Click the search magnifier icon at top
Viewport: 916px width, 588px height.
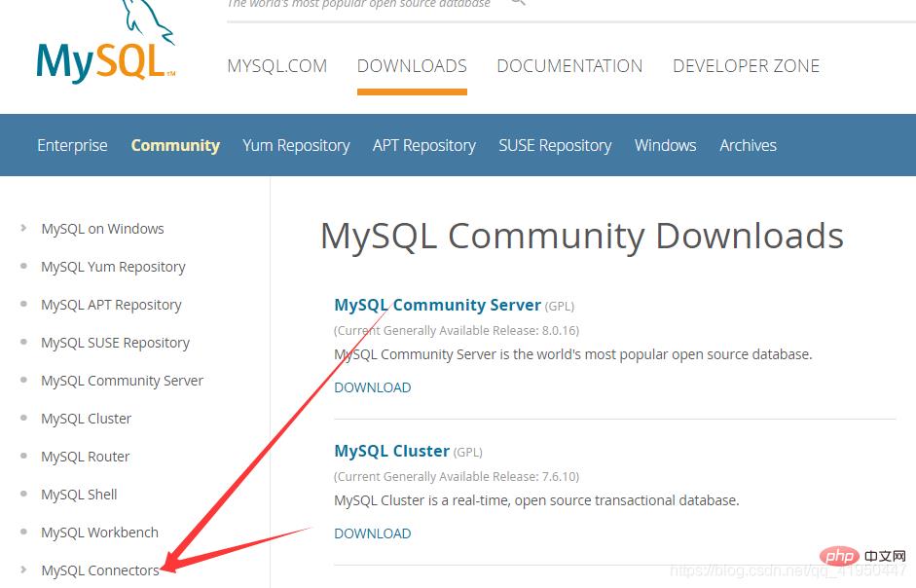[518, 2]
